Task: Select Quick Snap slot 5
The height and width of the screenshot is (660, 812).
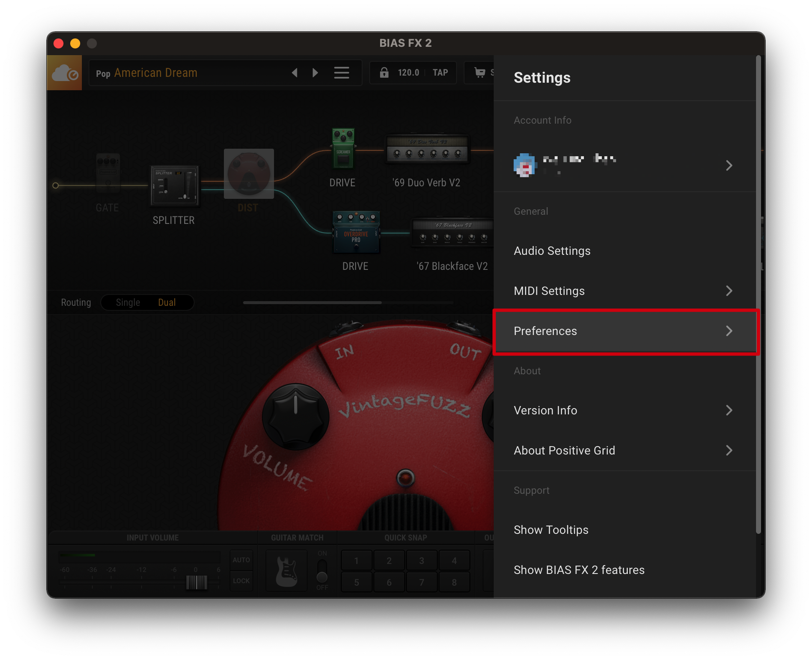Action: tap(356, 582)
